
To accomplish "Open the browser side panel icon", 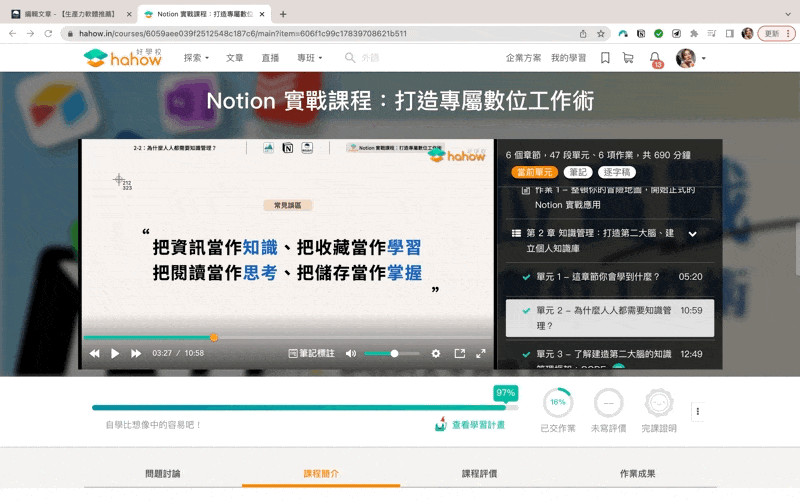I will tap(730, 34).
